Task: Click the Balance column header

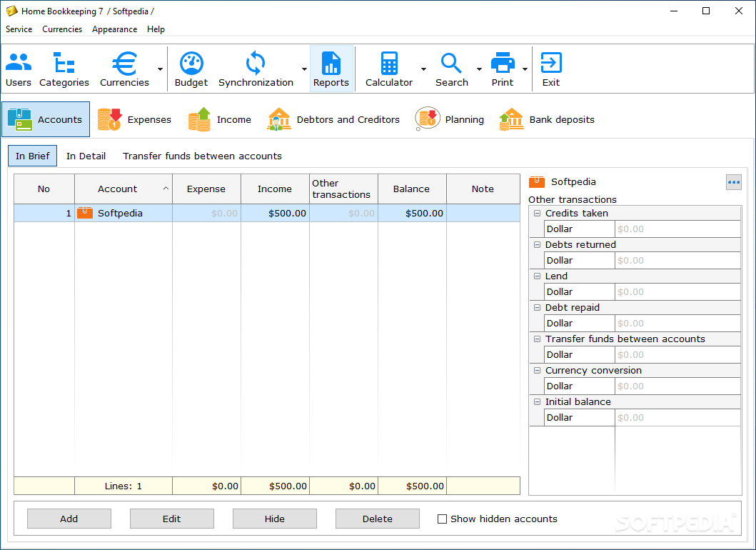Action: coord(412,189)
